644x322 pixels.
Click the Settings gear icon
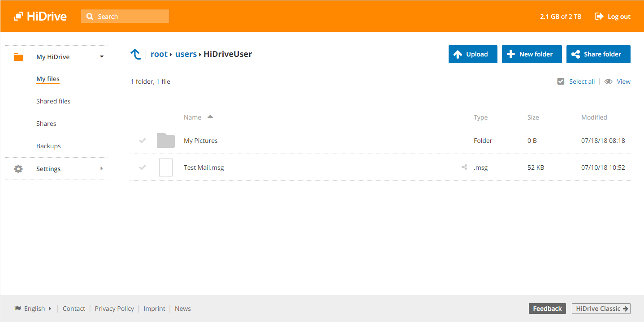(18, 169)
